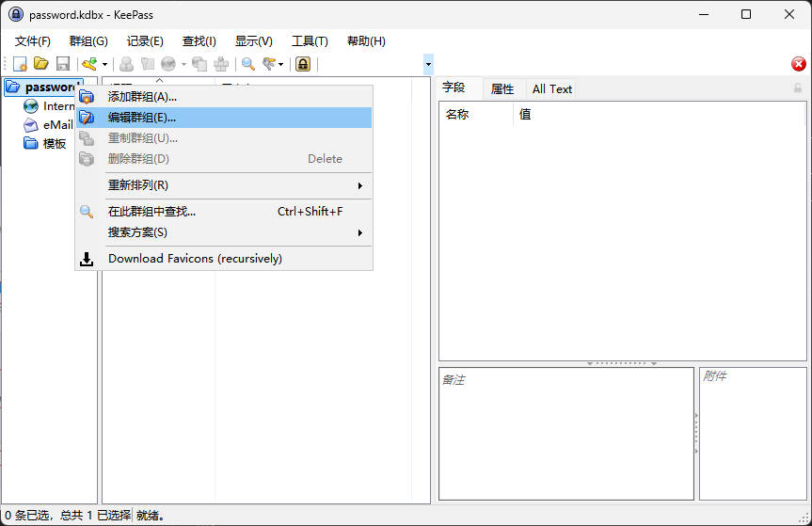Click the Save database floppy icon

tap(63, 64)
